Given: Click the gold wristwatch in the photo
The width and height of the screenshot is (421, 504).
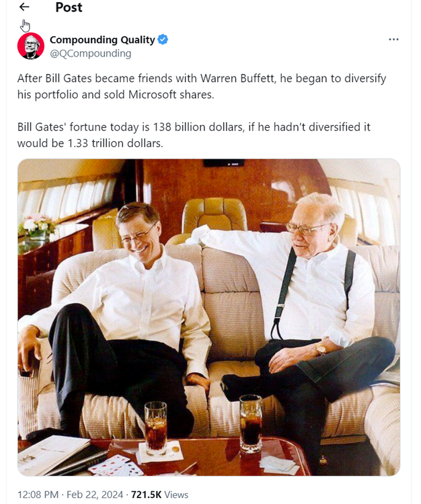Looking at the screenshot, I should (x=320, y=349).
